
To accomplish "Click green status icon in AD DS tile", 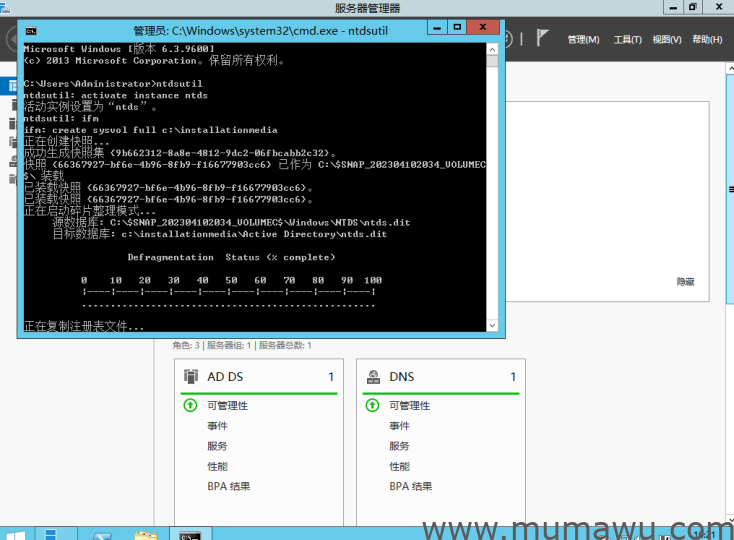I will (190, 406).
